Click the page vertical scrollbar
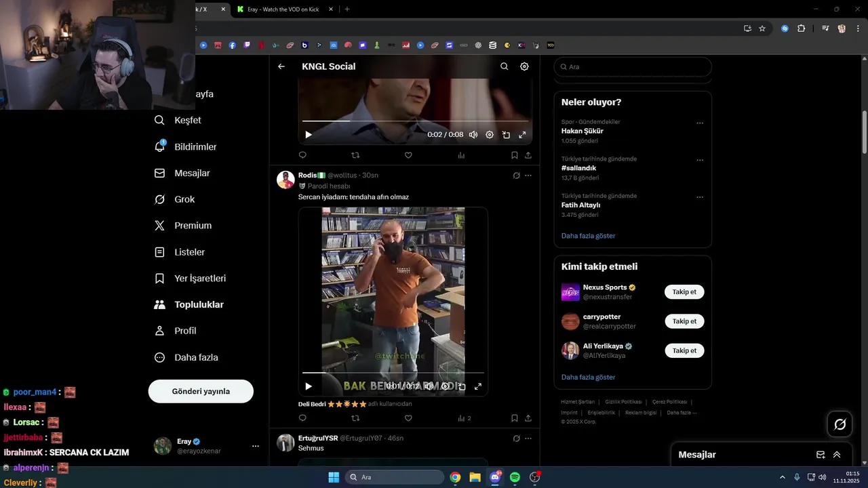Image resolution: width=868 pixels, height=488 pixels. [865, 132]
